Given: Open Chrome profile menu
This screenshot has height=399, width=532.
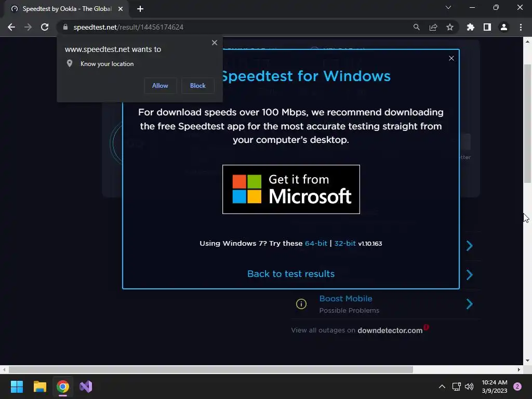Looking at the screenshot, I should pos(504,27).
